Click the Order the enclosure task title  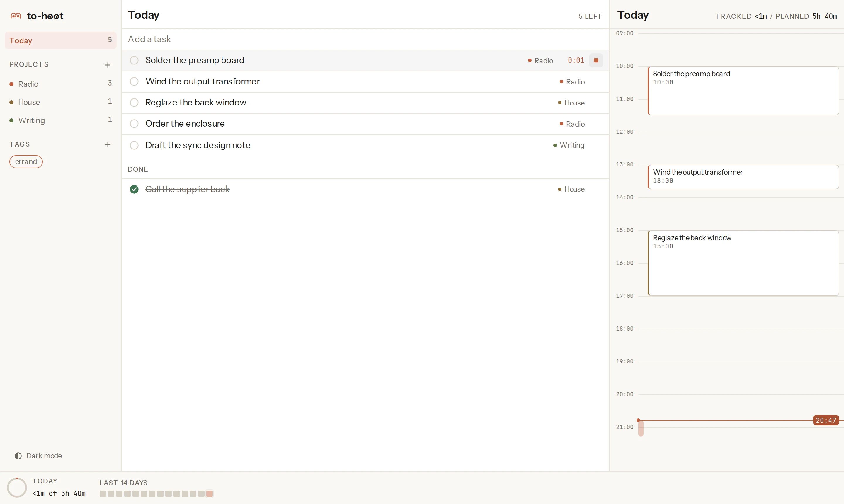pyautogui.click(x=185, y=124)
